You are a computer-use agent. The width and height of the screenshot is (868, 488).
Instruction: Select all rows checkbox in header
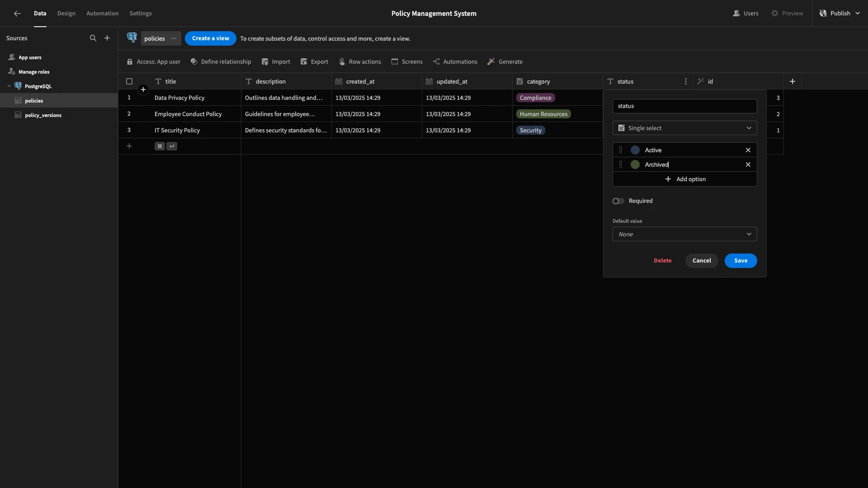[129, 81]
